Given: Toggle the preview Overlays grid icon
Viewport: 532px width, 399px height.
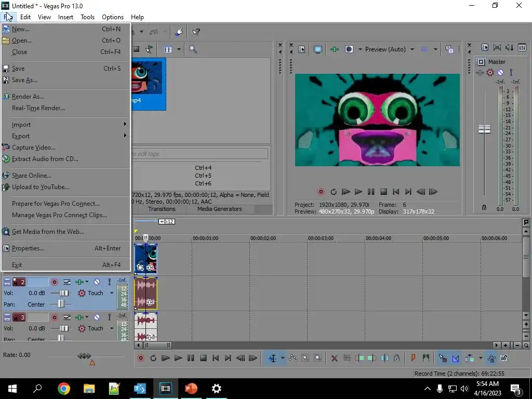Looking at the screenshot, I should [424, 49].
